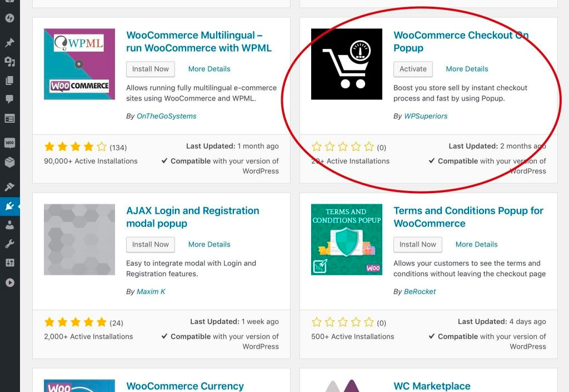This screenshot has width=569, height=392.
Task: Open author link WPSuperiors
Action: [x=426, y=116]
